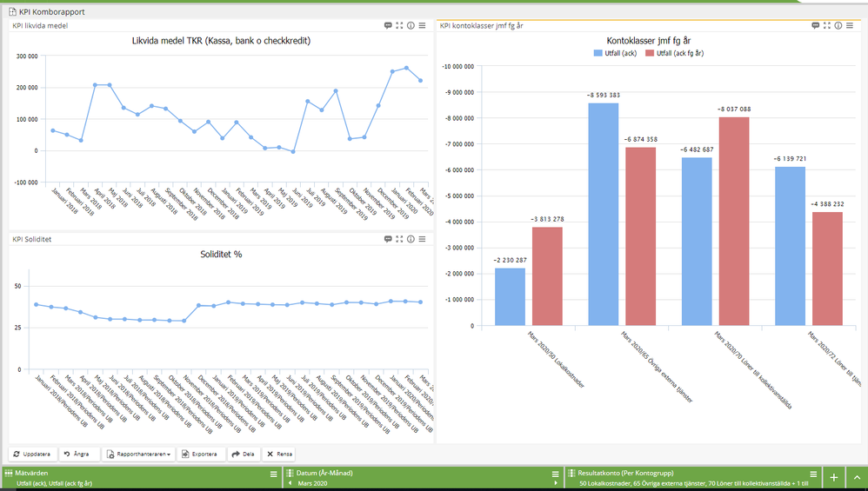
Task: Click the Kontoklasser jmf fg år chart title
Action: pyautogui.click(x=648, y=40)
